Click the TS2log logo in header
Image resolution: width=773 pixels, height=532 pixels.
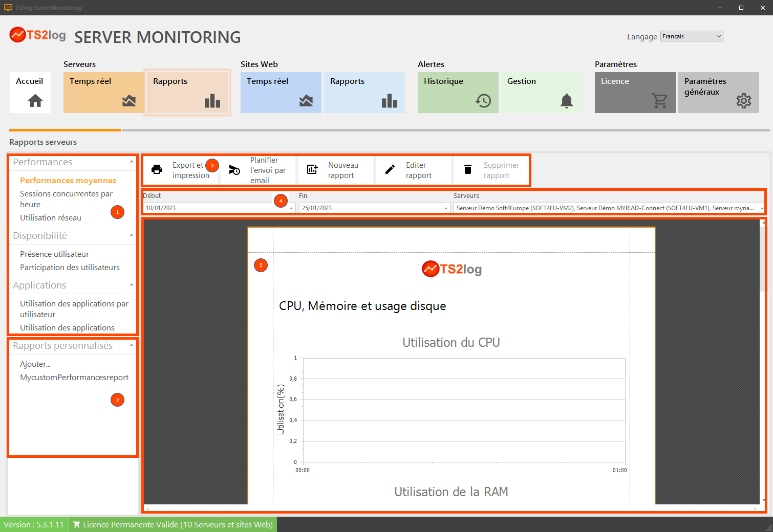coord(38,35)
